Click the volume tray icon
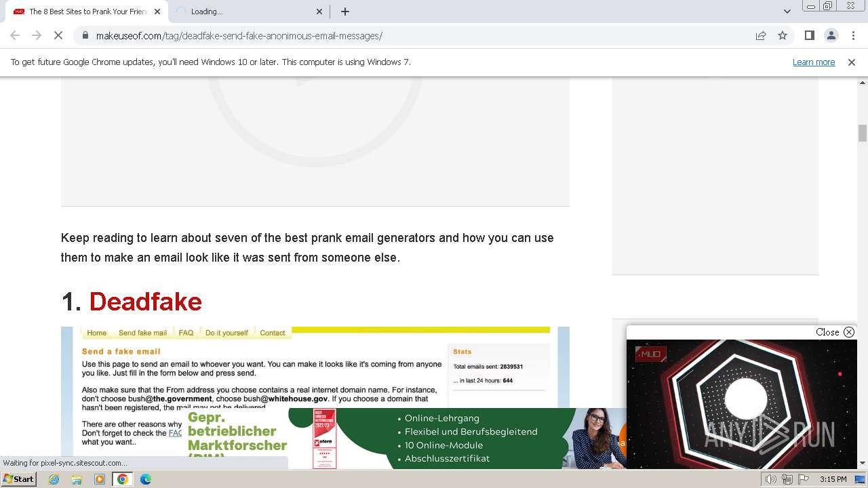Screen dimensions: 868x488 point(771,479)
